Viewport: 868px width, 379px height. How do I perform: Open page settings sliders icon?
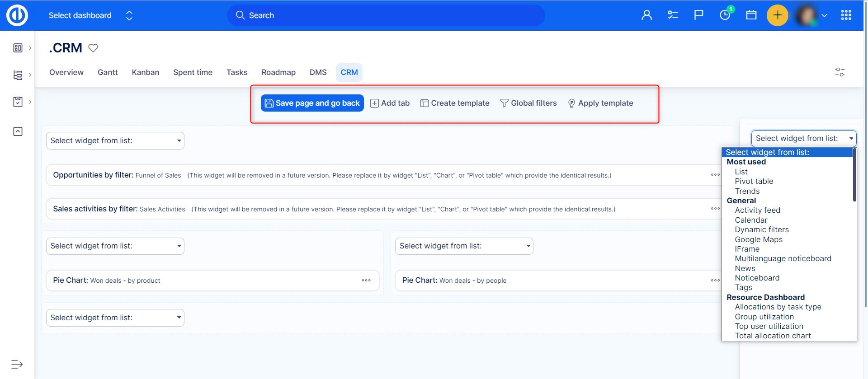click(840, 72)
